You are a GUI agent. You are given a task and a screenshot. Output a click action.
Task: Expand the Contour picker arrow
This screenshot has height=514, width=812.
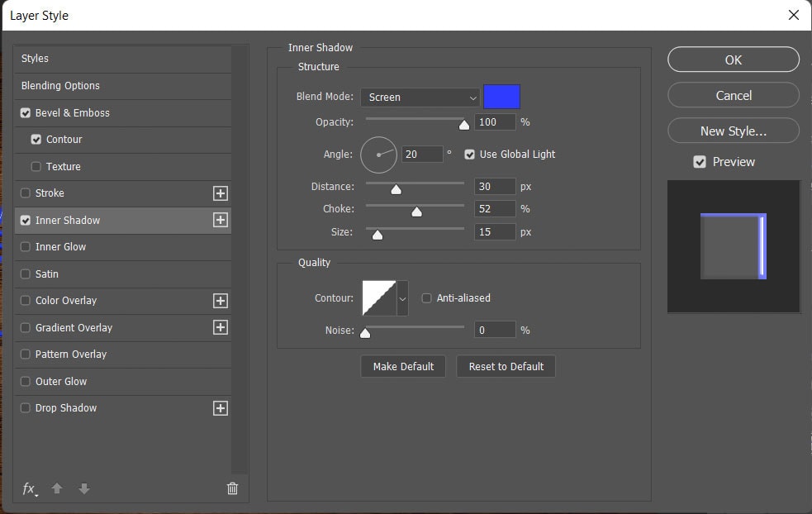[x=402, y=298]
